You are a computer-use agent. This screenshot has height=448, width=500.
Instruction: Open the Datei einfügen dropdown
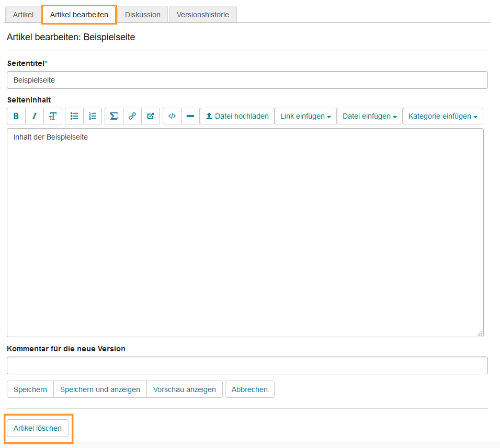click(369, 116)
